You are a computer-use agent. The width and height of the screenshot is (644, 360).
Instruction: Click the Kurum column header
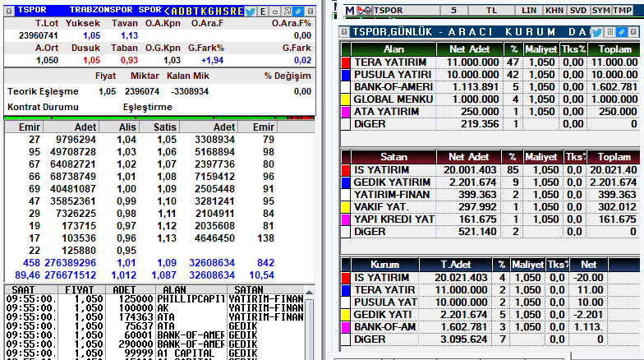click(x=384, y=265)
